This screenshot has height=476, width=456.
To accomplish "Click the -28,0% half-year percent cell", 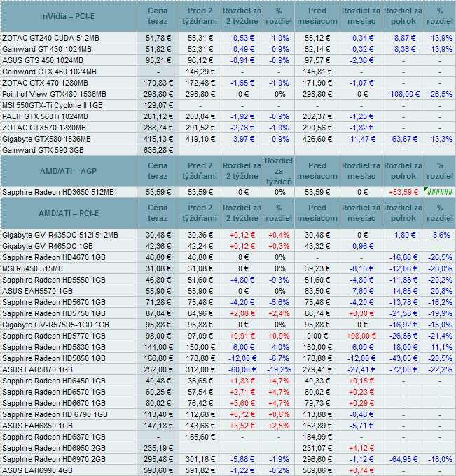I will coord(440,269).
